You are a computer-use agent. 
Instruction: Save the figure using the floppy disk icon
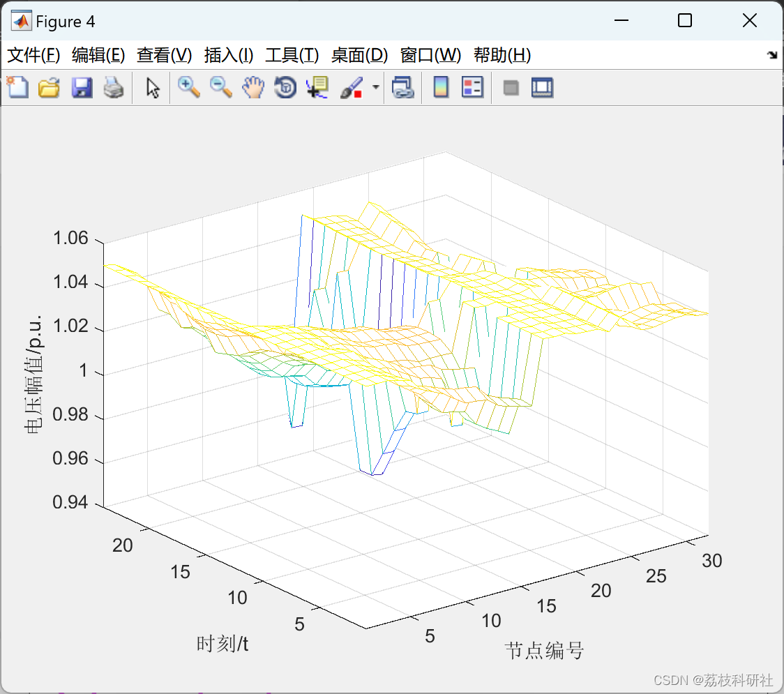pos(82,87)
